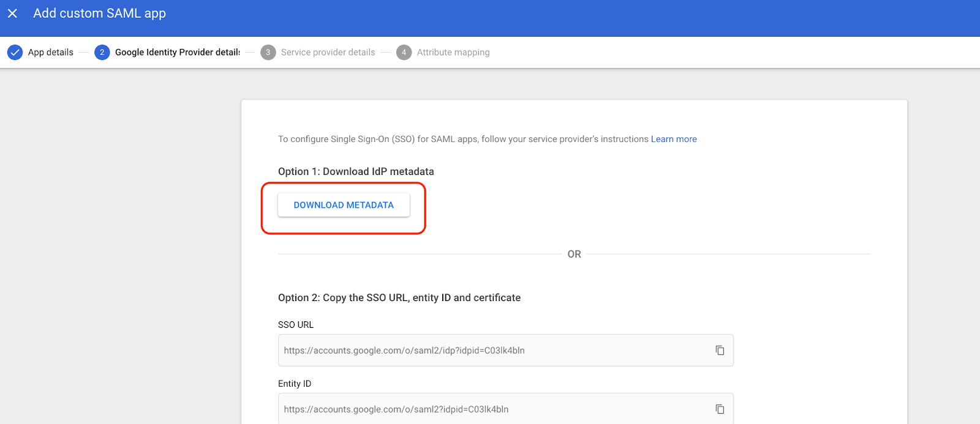Screen dimensions: 980x424
Task: Select the Google Identity Provider details step label
Action: [x=177, y=53]
